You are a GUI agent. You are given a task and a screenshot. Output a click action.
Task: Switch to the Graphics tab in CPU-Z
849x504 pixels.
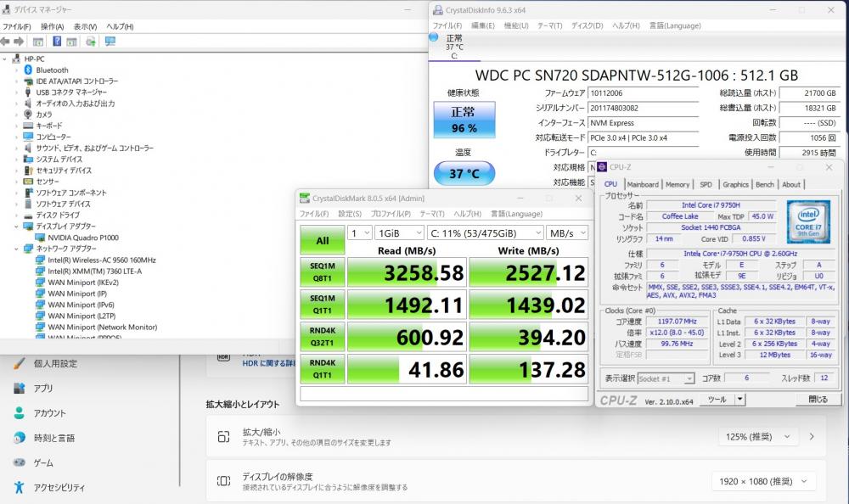tap(735, 185)
